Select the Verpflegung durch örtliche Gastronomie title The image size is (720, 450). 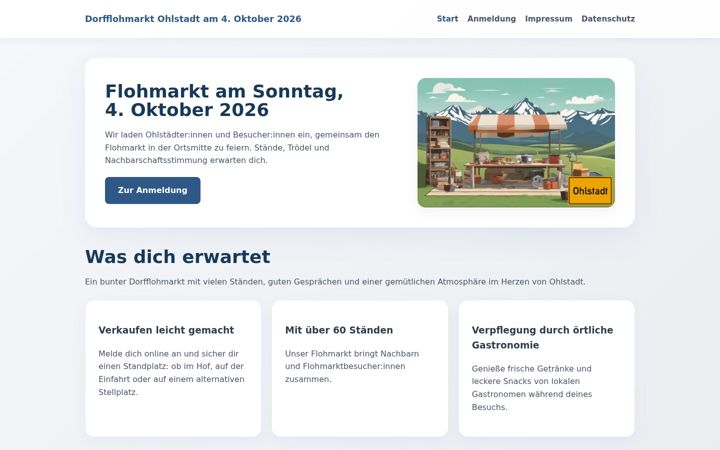point(542,338)
